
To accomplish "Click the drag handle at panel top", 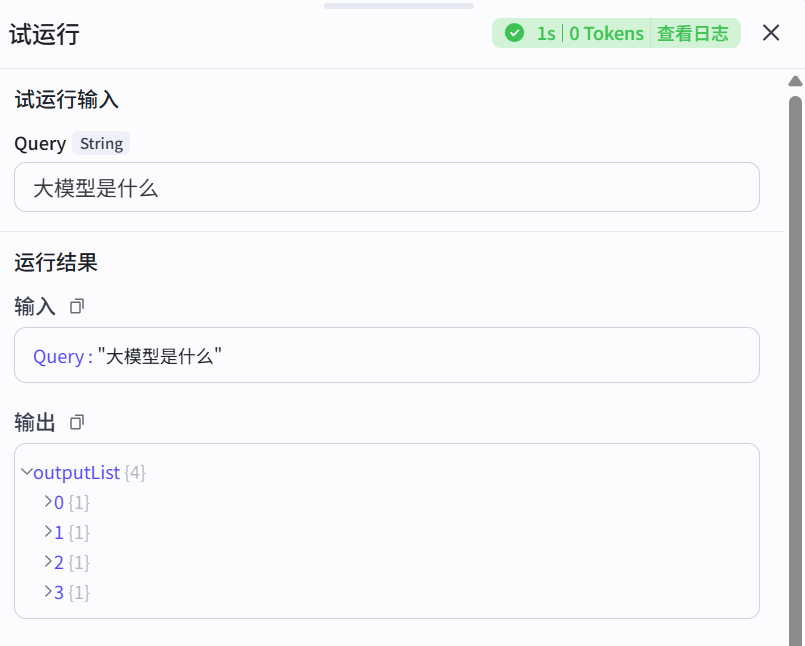I will (398, 6).
